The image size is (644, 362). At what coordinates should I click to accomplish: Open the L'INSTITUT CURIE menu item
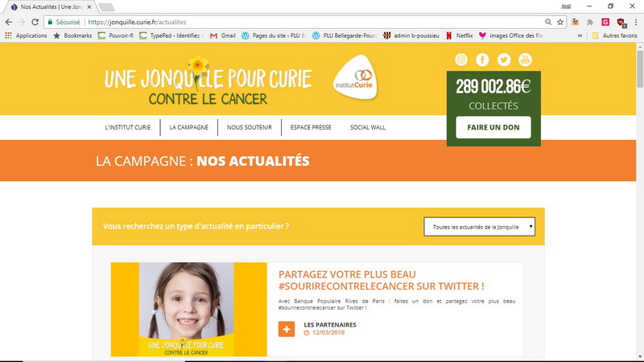pyautogui.click(x=128, y=127)
